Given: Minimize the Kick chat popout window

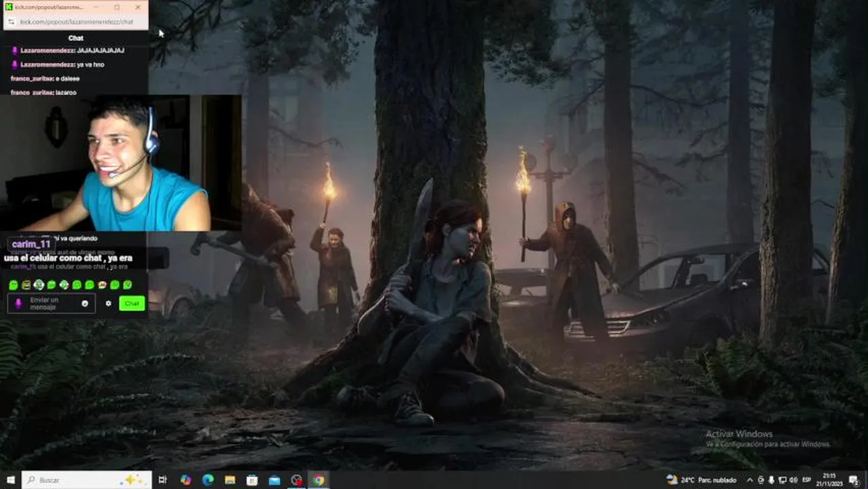Looking at the screenshot, I should [97, 7].
